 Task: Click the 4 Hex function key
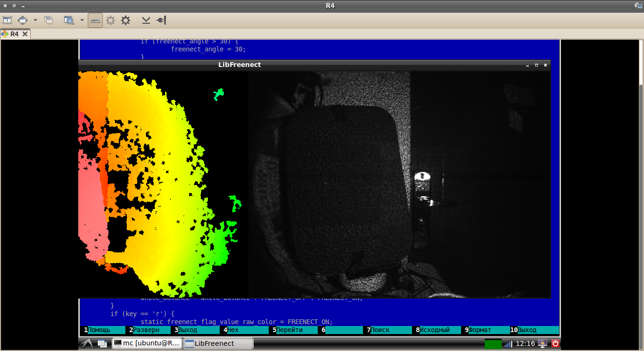(x=243, y=330)
